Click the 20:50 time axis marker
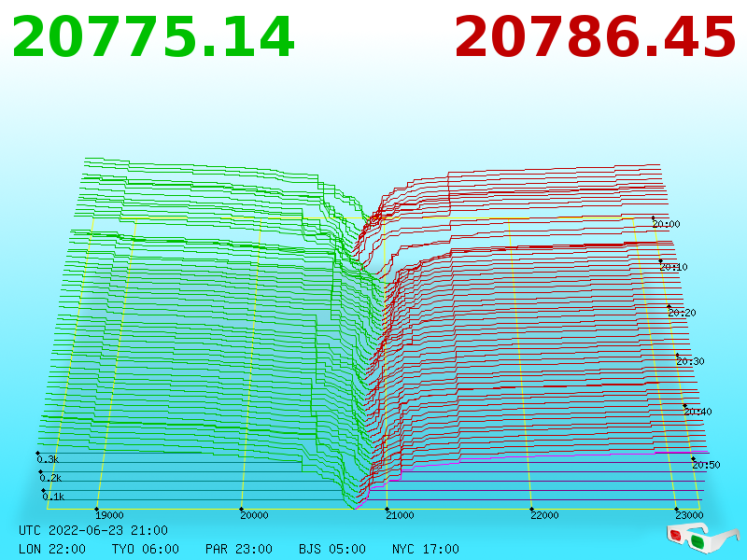747x560 pixels. (x=706, y=465)
